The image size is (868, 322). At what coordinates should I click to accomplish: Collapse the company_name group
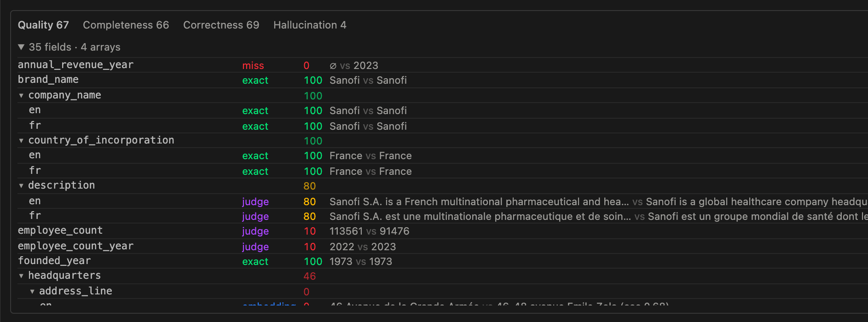point(21,95)
